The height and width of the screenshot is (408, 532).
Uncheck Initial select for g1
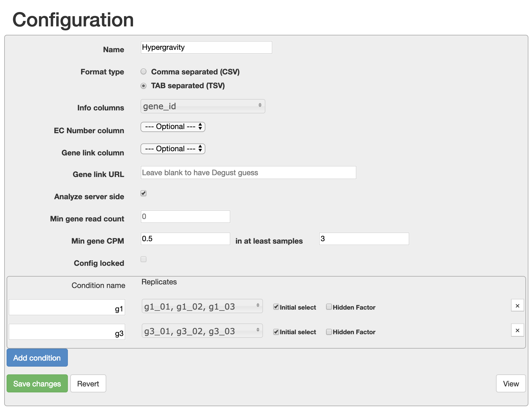(x=276, y=307)
